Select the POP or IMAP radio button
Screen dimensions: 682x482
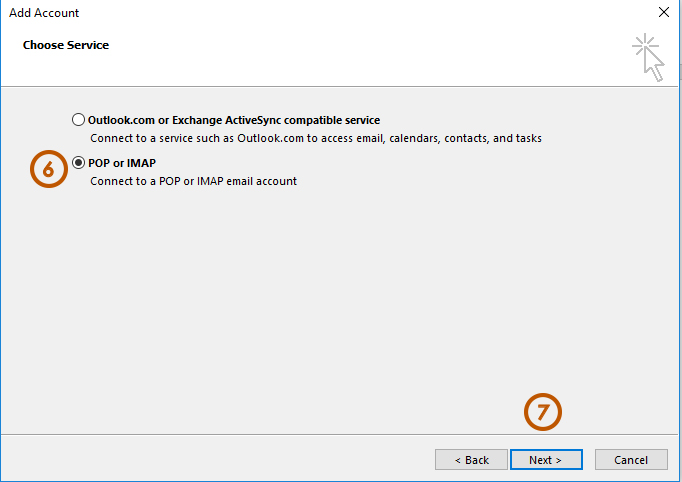79,163
